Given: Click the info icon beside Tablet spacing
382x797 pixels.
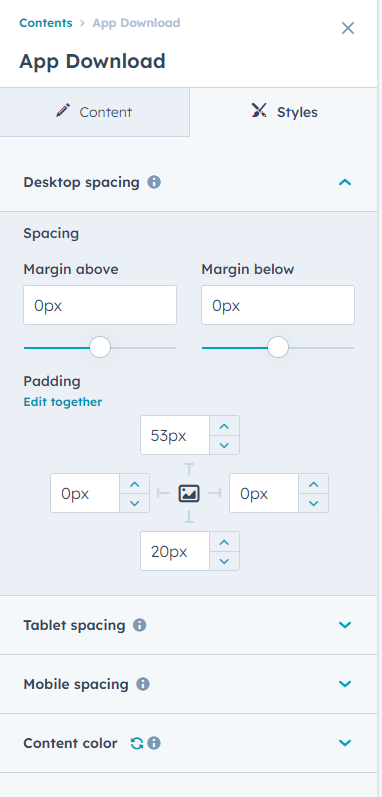Looking at the screenshot, I should (x=140, y=625).
